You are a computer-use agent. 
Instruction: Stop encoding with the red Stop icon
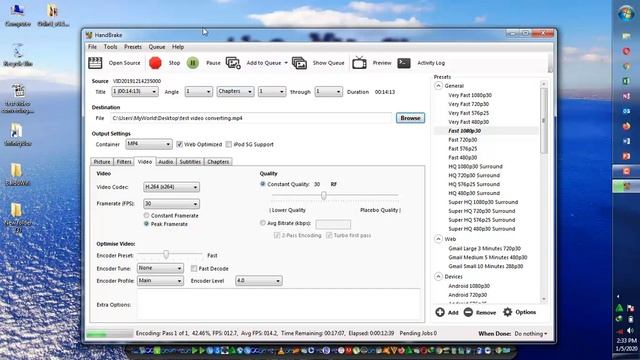(x=155, y=63)
